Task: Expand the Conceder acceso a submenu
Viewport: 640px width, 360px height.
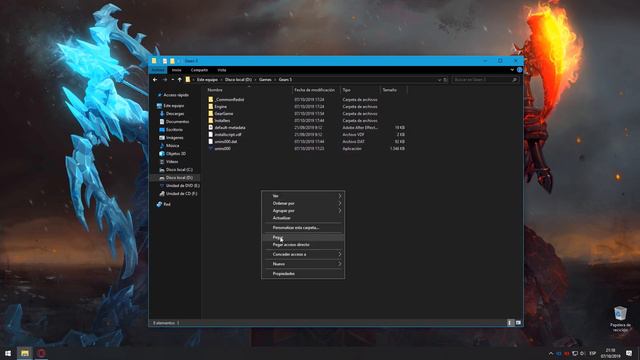Action: point(303,254)
